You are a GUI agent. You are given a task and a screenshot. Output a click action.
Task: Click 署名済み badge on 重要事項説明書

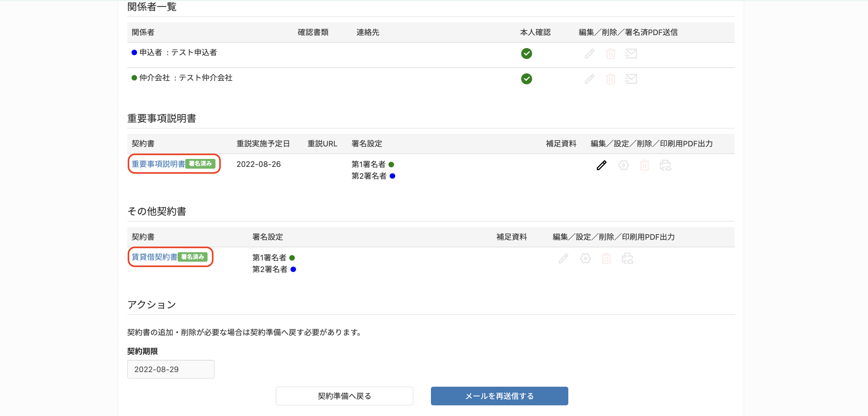pyautogui.click(x=200, y=164)
